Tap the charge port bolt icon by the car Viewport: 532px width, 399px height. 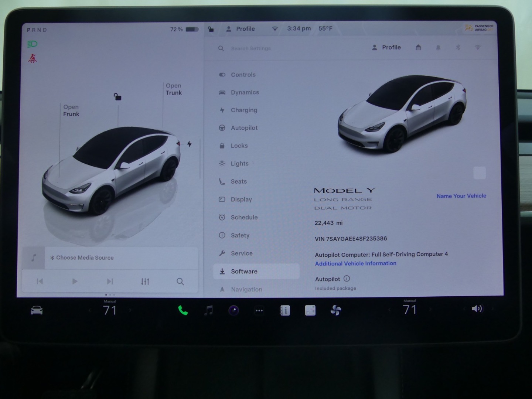click(189, 144)
